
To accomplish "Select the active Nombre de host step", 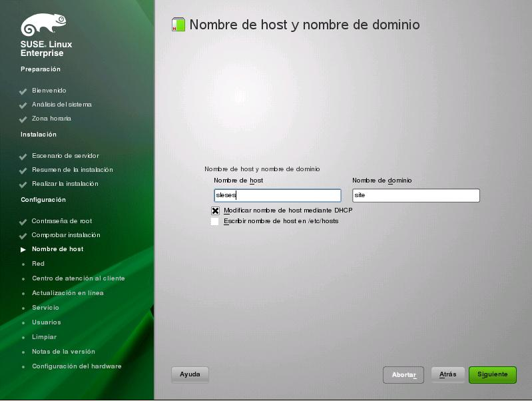I will pyautogui.click(x=58, y=249).
